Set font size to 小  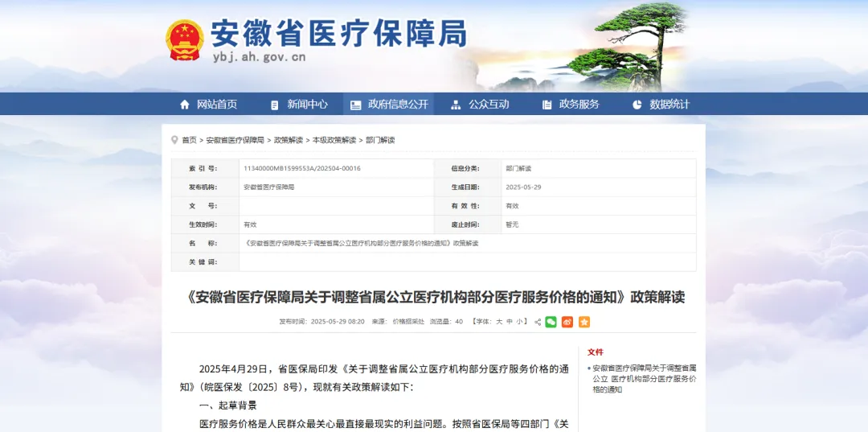point(518,321)
